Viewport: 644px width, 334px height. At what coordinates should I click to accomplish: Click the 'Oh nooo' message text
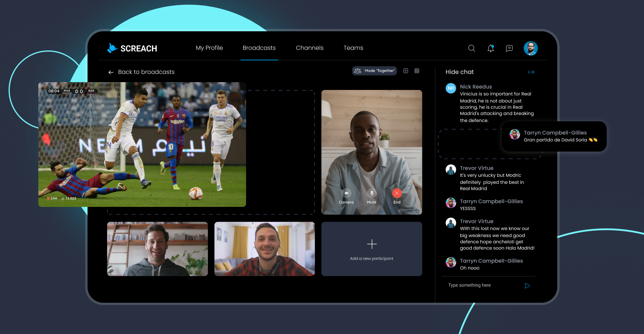(470, 268)
